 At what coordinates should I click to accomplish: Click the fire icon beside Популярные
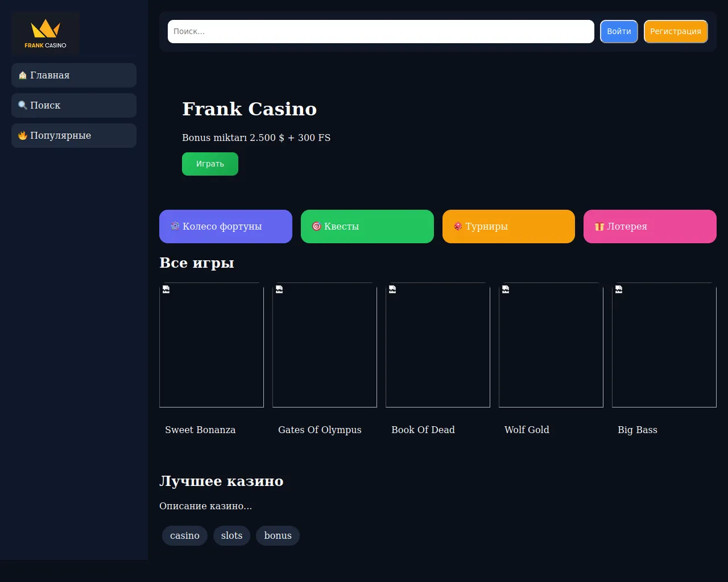23,135
